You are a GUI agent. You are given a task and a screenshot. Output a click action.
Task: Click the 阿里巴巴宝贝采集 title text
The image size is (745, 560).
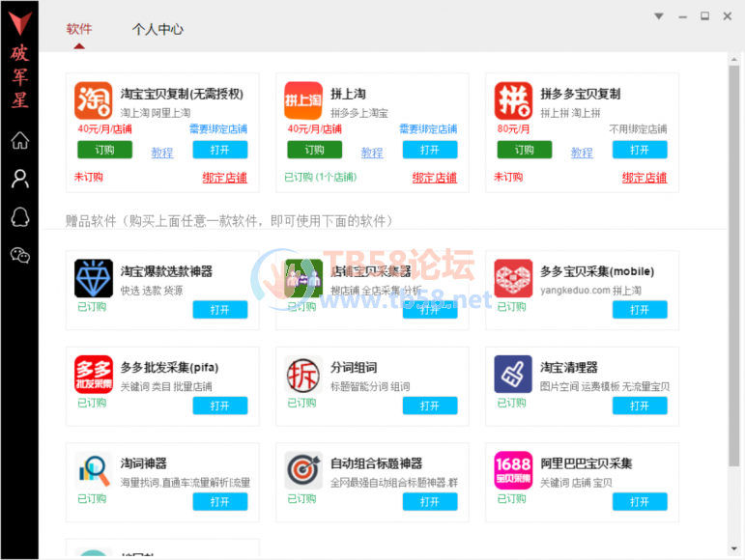pyautogui.click(x=587, y=463)
